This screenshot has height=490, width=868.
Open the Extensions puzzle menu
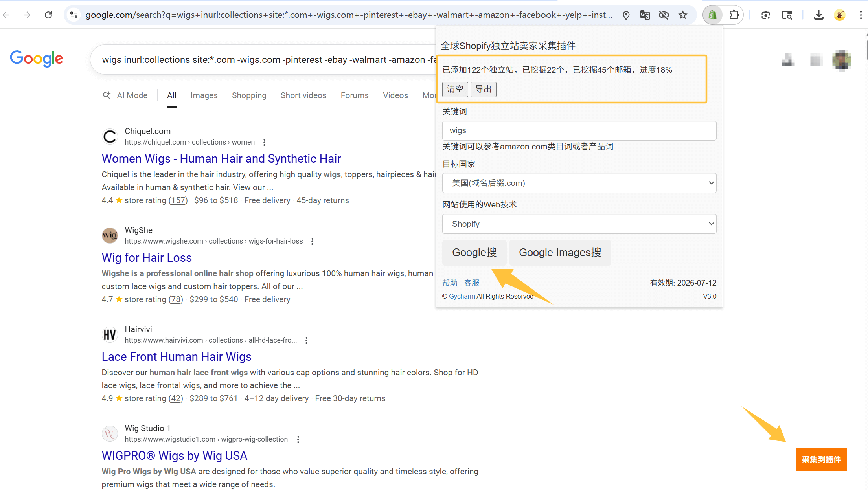734,15
